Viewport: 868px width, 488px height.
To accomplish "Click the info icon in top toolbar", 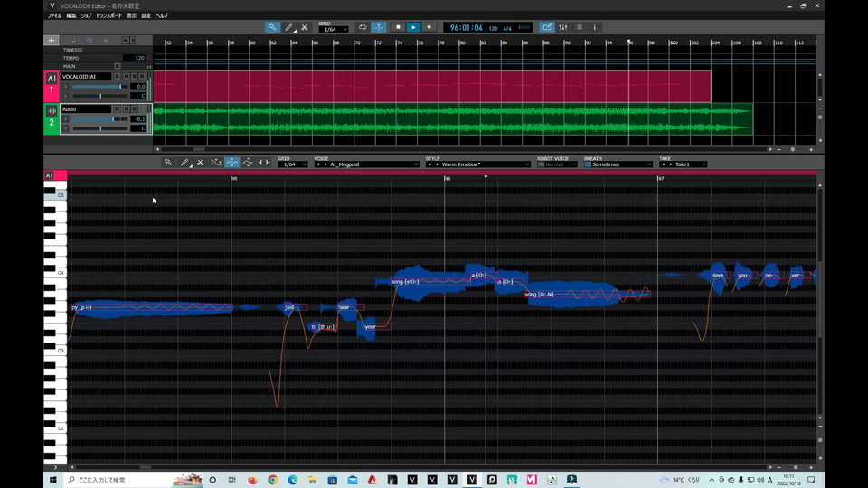I will click(x=594, y=27).
